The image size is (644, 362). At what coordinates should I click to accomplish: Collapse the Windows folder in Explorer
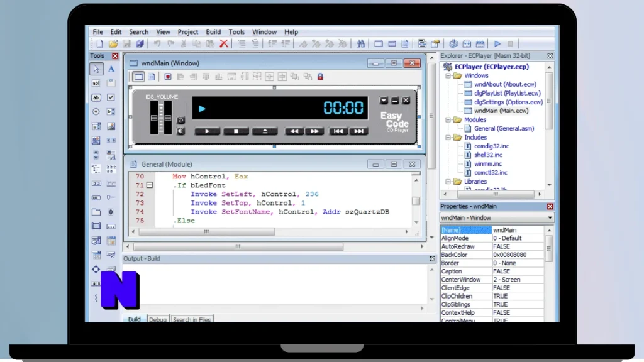[x=448, y=75]
